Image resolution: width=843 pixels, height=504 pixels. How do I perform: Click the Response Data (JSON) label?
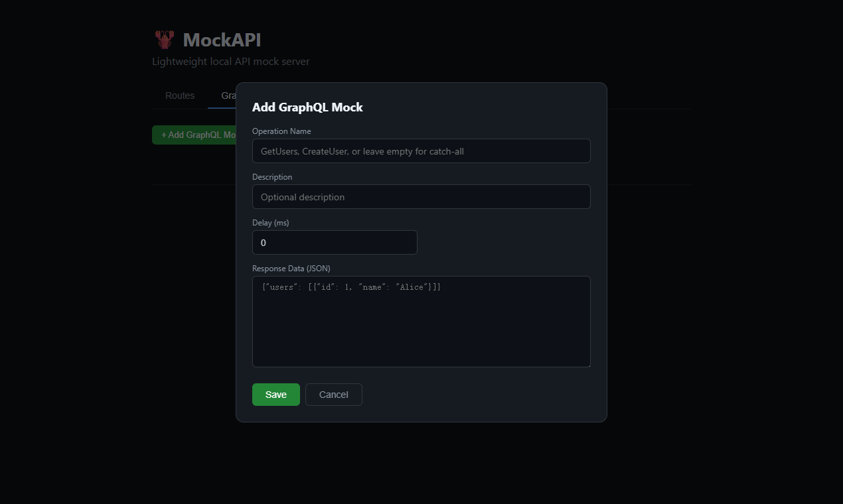point(290,268)
